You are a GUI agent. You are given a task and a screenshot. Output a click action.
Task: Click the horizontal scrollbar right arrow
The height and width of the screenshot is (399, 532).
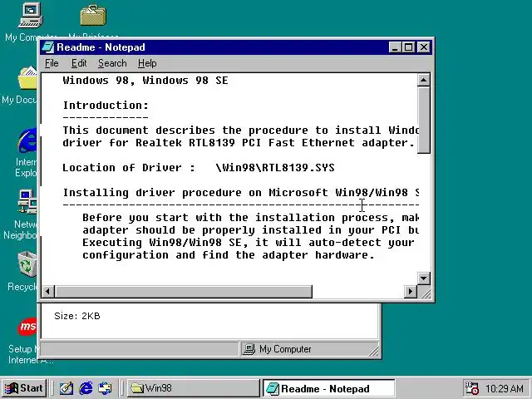[410, 292]
